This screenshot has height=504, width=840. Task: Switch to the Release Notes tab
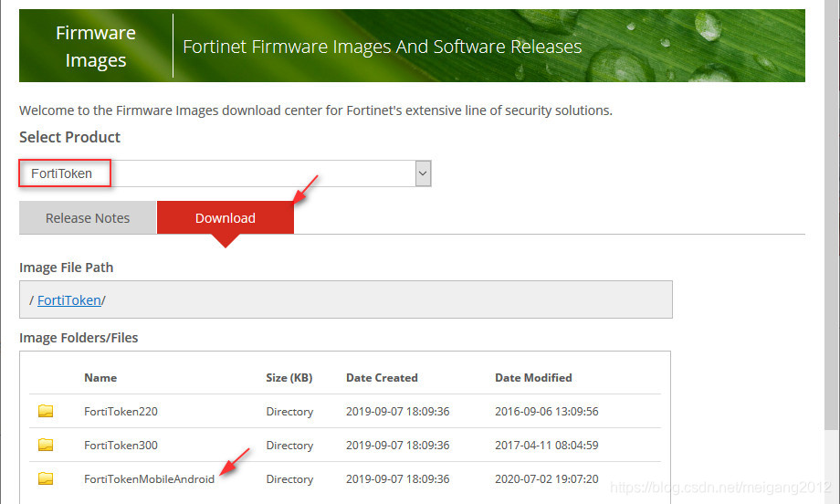(88, 218)
